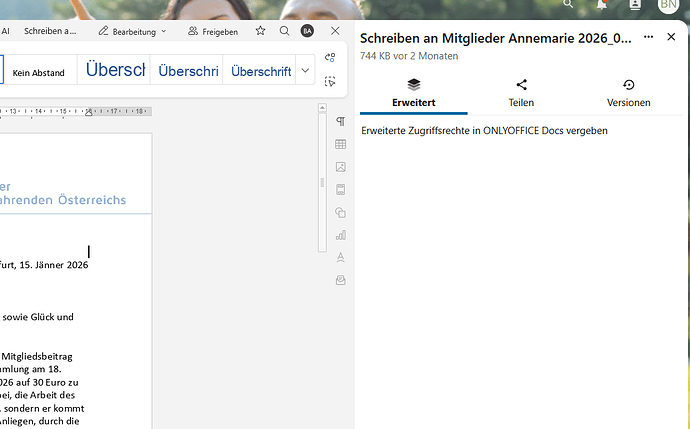This screenshot has height=429, width=690.
Task: Switch to the Versionen tab
Action: tap(628, 93)
